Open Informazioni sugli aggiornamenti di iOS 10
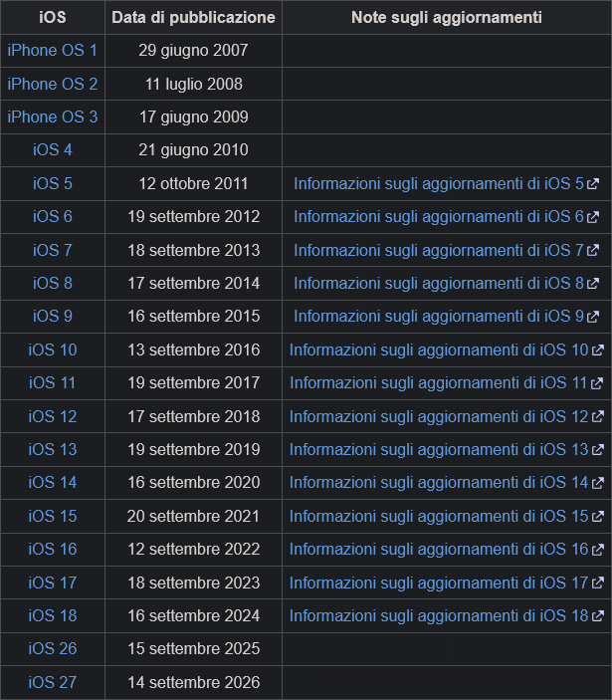 [x=447, y=350]
